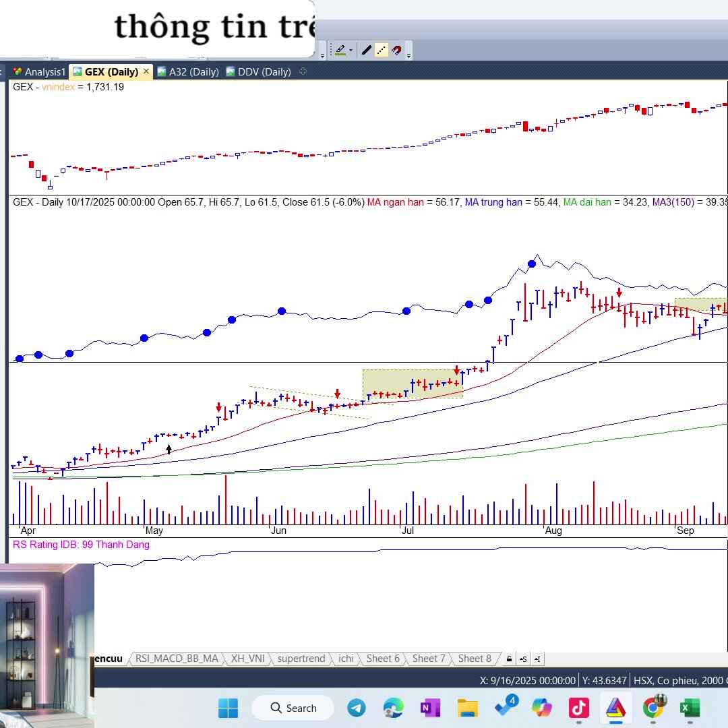728x728 pixels.
Task: Select the RSI_MACD_BB_MA sheet
Action: click(x=177, y=659)
